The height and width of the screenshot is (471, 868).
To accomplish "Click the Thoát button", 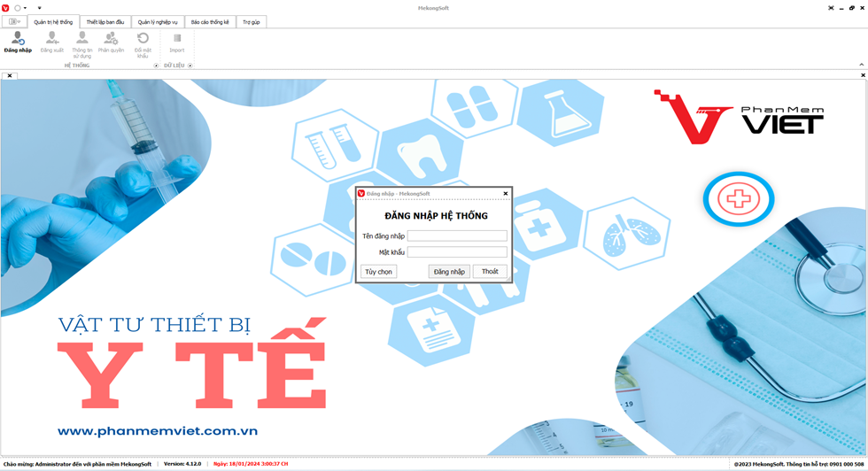I will pos(490,271).
